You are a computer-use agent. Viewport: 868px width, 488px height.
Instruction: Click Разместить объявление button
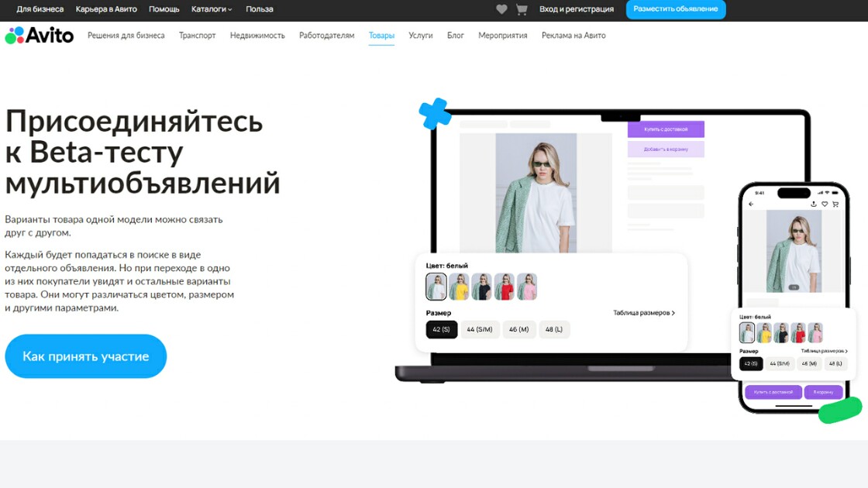pos(675,9)
